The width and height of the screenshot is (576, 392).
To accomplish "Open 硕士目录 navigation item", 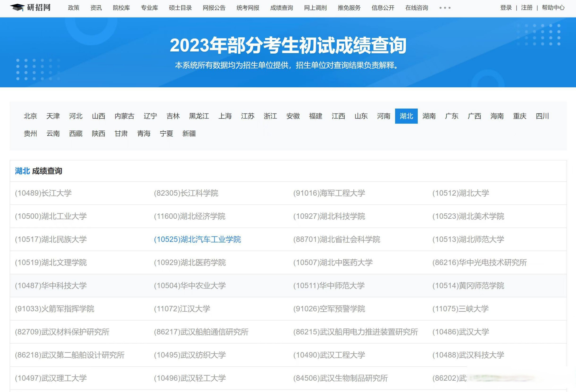I will [180, 8].
